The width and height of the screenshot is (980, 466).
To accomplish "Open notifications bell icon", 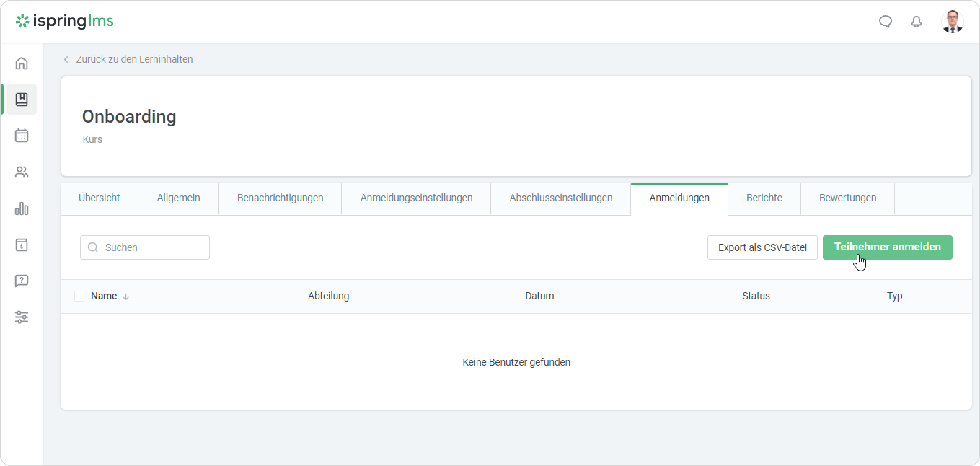I will (x=917, y=21).
